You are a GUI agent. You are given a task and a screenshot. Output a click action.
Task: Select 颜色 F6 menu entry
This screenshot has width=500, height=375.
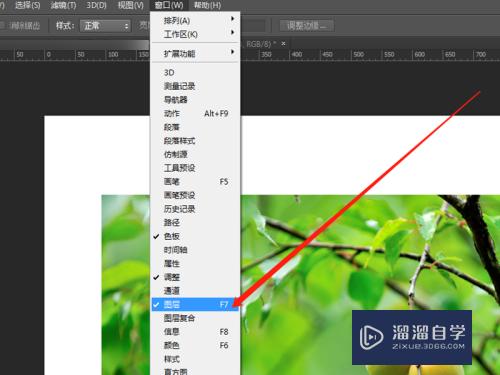coord(195,346)
